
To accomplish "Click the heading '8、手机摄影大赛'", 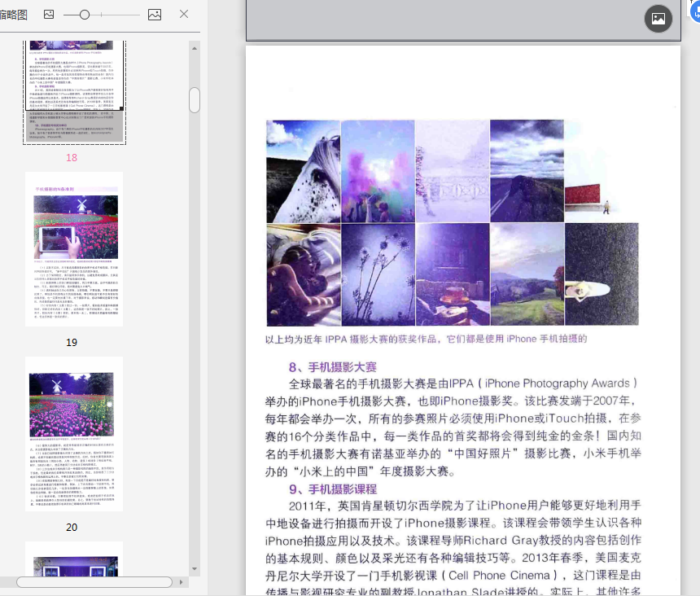I will pyautogui.click(x=333, y=367).
